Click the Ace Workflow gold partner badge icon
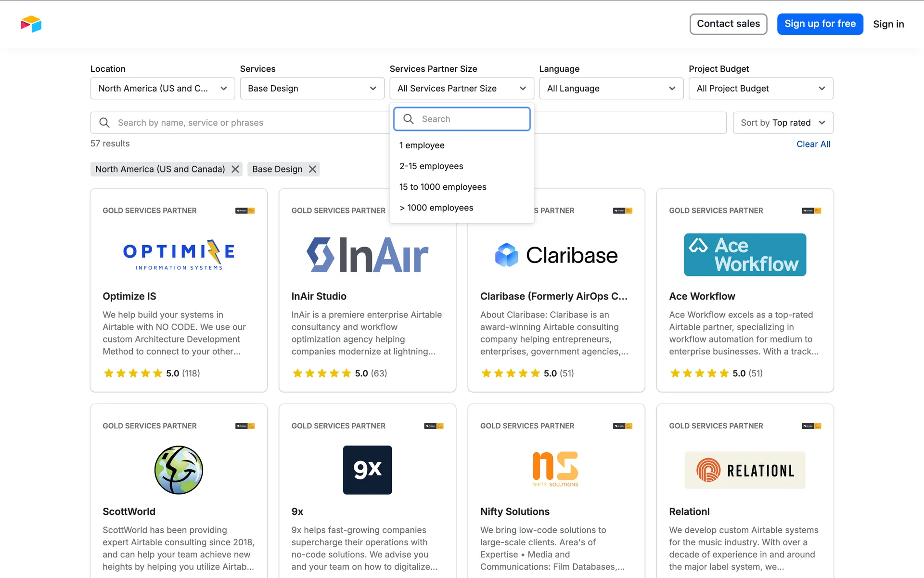Screen dimensions: 924x578 click(x=811, y=210)
